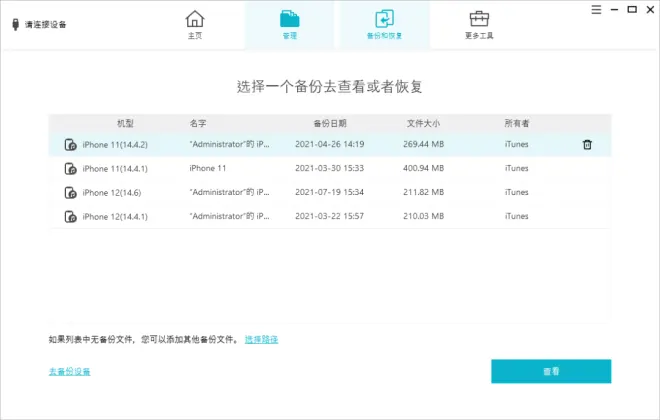The height and width of the screenshot is (420, 660).
Task: Open the 主页 home tab
Action: tap(194, 25)
